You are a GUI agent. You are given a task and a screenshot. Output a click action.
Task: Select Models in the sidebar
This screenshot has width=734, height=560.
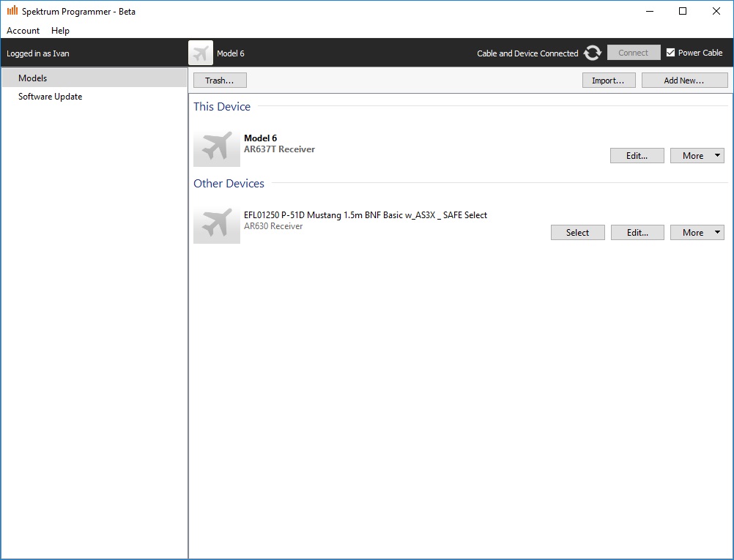[33, 78]
